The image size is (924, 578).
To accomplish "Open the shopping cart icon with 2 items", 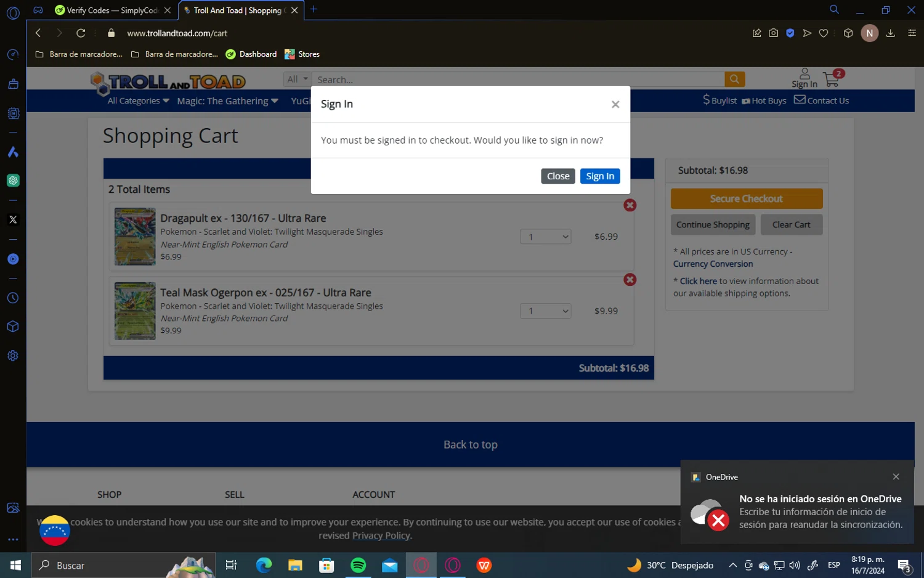I will tap(833, 78).
